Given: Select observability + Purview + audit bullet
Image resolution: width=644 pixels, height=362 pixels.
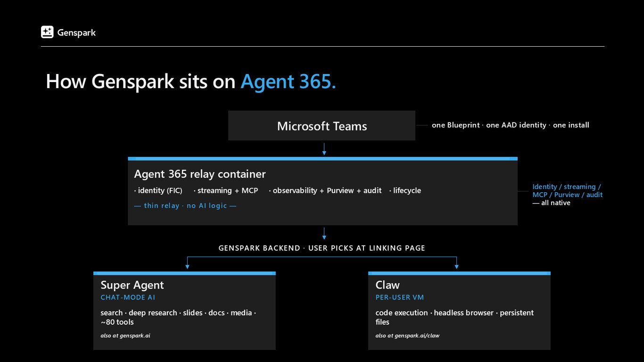Looking at the screenshot, I should click(x=325, y=190).
